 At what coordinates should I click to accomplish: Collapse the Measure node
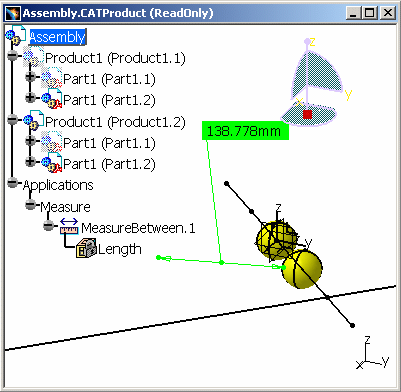click(x=30, y=204)
